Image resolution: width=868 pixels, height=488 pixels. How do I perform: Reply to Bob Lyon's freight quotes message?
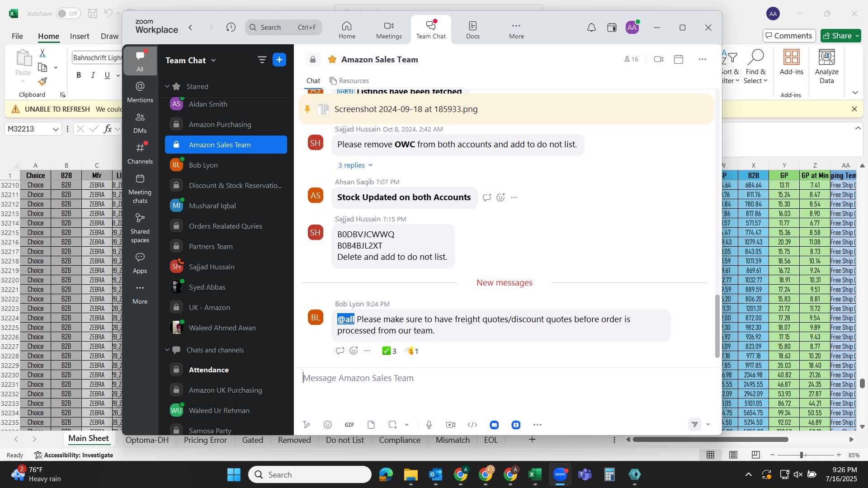point(340,351)
